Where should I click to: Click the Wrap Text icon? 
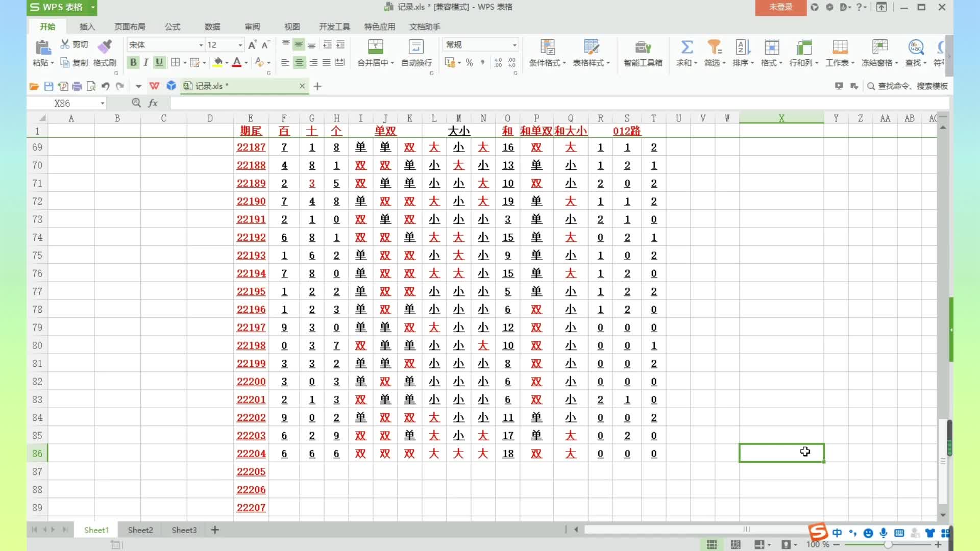(x=416, y=47)
